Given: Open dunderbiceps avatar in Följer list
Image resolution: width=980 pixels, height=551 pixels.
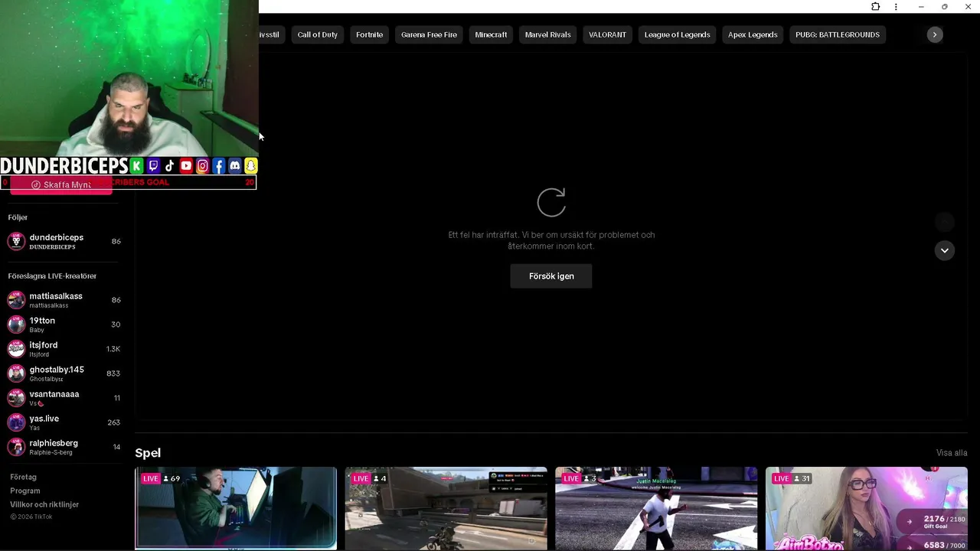Looking at the screenshot, I should point(16,242).
